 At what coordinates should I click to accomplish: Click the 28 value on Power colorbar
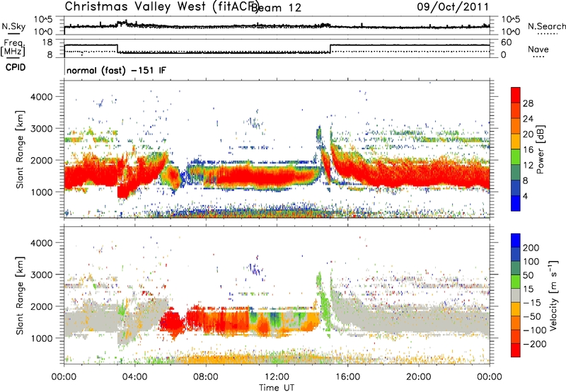click(x=528, y=103)
